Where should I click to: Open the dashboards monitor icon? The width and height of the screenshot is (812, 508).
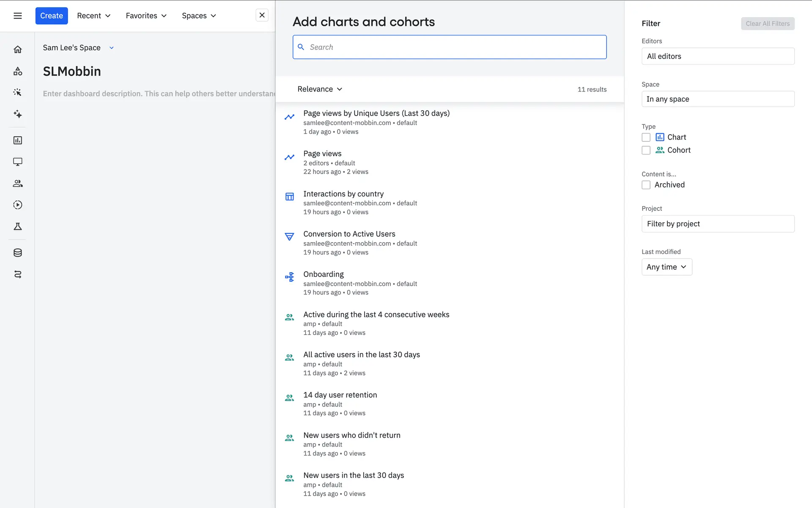[17, 162]
